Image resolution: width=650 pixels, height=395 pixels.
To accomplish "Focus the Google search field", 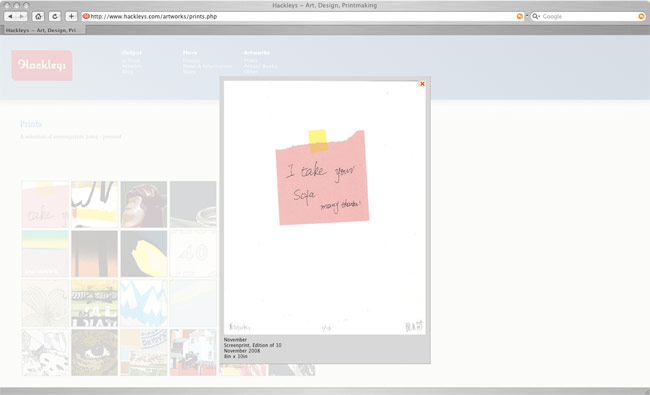I will pyautogui.click(x=589, y=17).
